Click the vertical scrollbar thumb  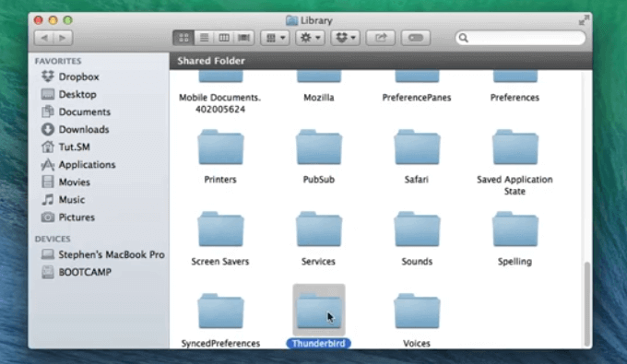pyautogui.click(x=587, y=304)
